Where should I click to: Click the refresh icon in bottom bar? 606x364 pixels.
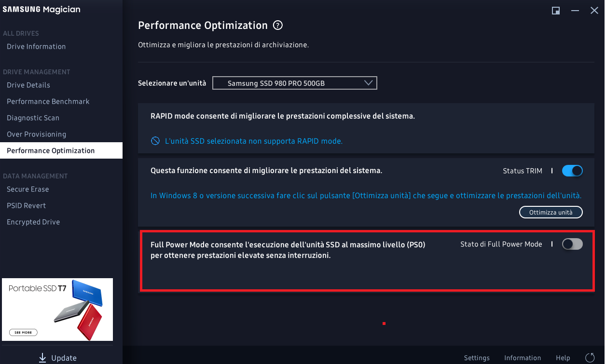(x=590, y=358)
